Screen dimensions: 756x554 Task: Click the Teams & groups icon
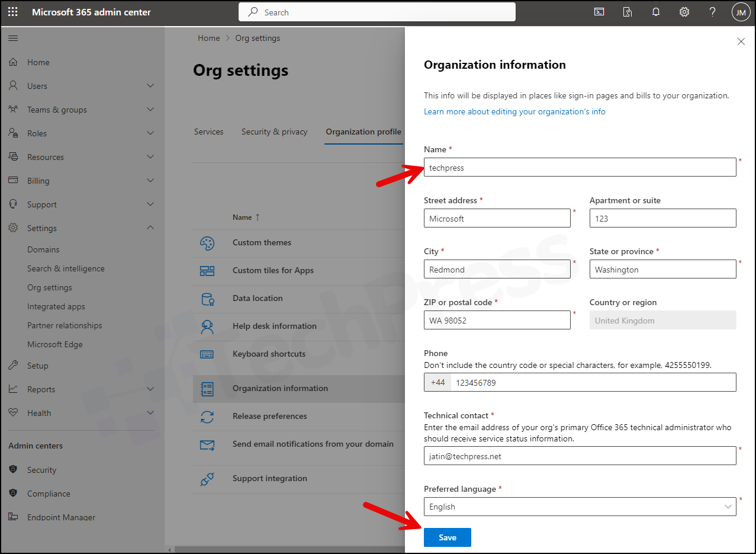click(13, 110)
